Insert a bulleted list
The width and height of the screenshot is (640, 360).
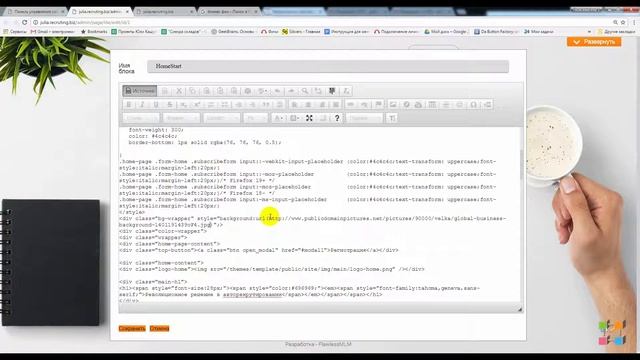point(225,104)
